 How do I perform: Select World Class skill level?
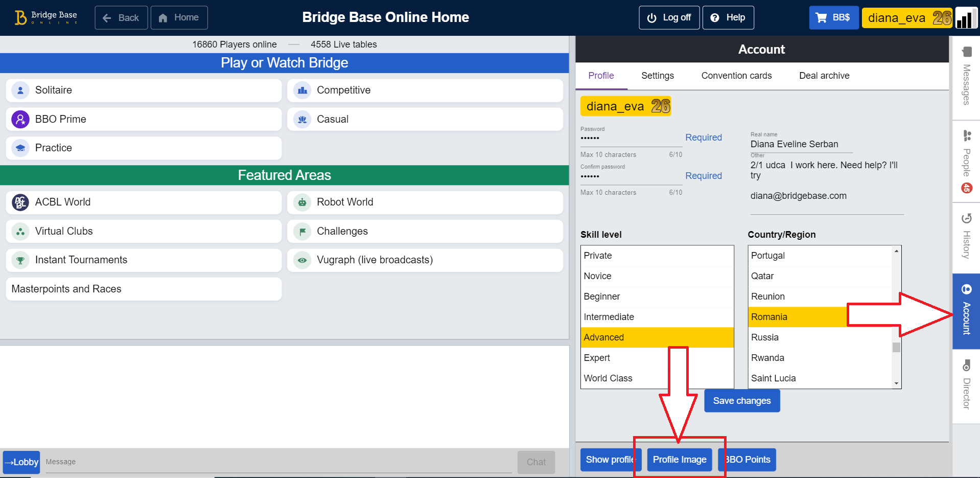pos(657,378)
